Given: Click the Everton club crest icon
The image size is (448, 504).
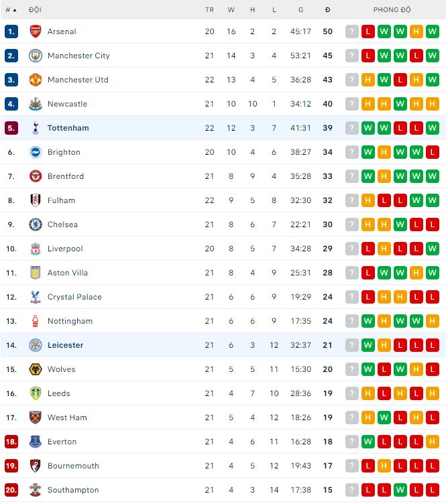Looking at the screenshot, I should coord(36,442).
